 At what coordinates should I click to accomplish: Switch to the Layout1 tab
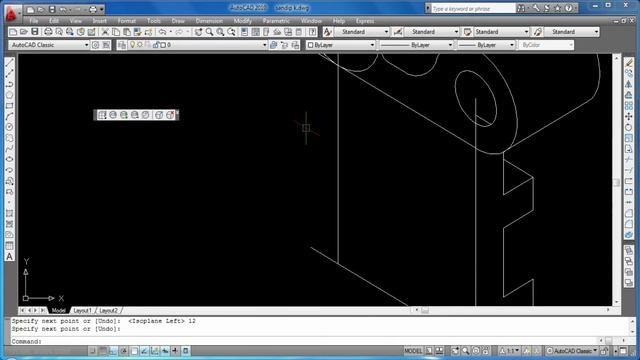[82, 311]
